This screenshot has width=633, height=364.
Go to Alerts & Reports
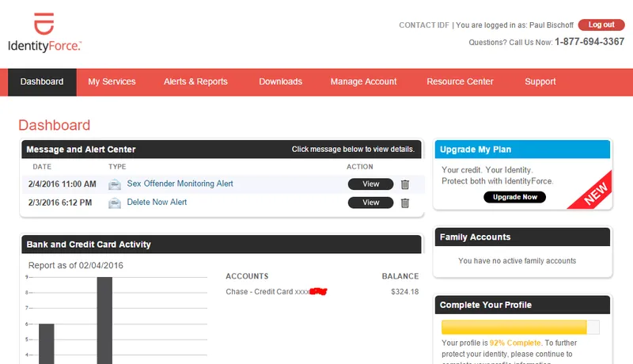pos(195,82)
